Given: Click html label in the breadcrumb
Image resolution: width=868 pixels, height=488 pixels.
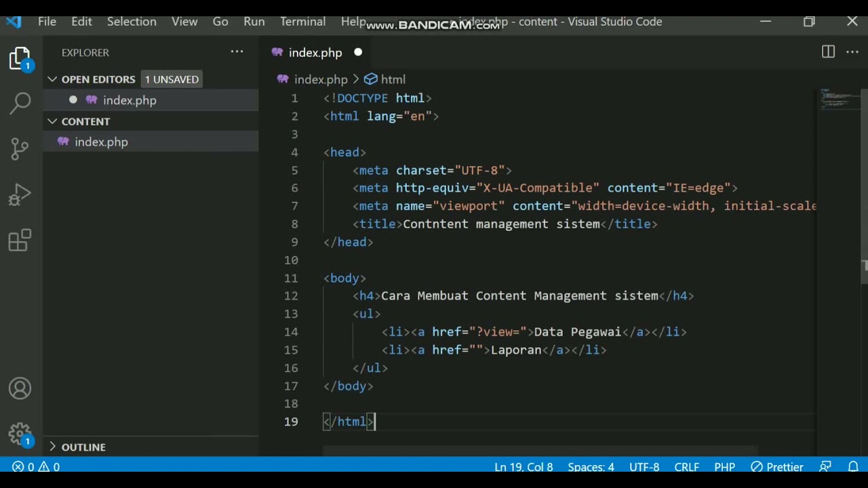Looking at the screenshot, I should point(393,79).
